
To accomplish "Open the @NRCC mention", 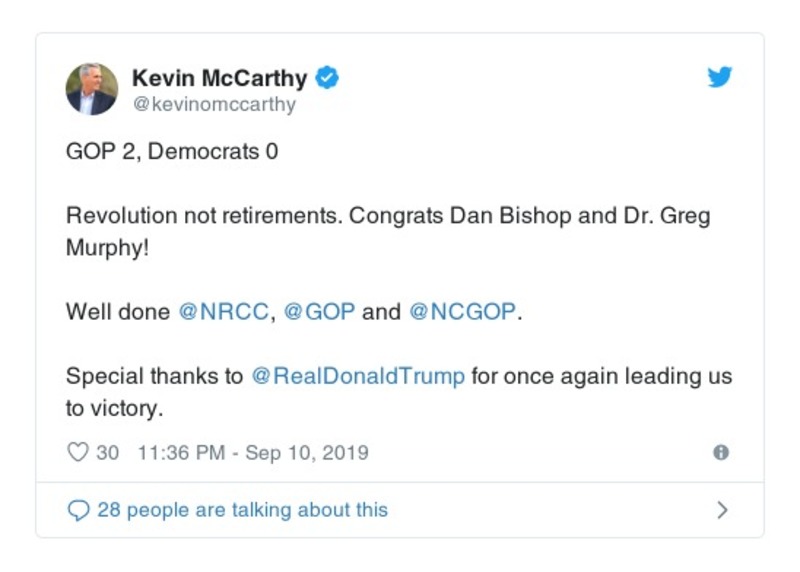I will [223, 311].
